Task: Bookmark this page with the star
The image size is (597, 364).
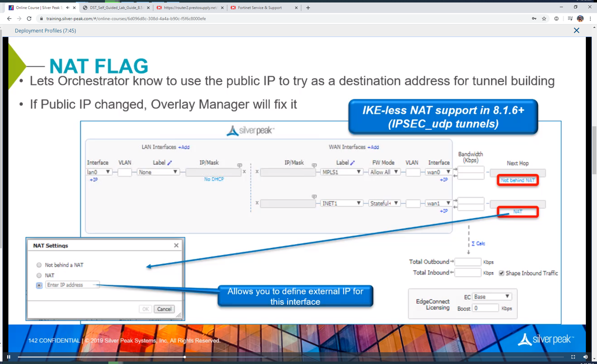Action: tap(544, 18)
